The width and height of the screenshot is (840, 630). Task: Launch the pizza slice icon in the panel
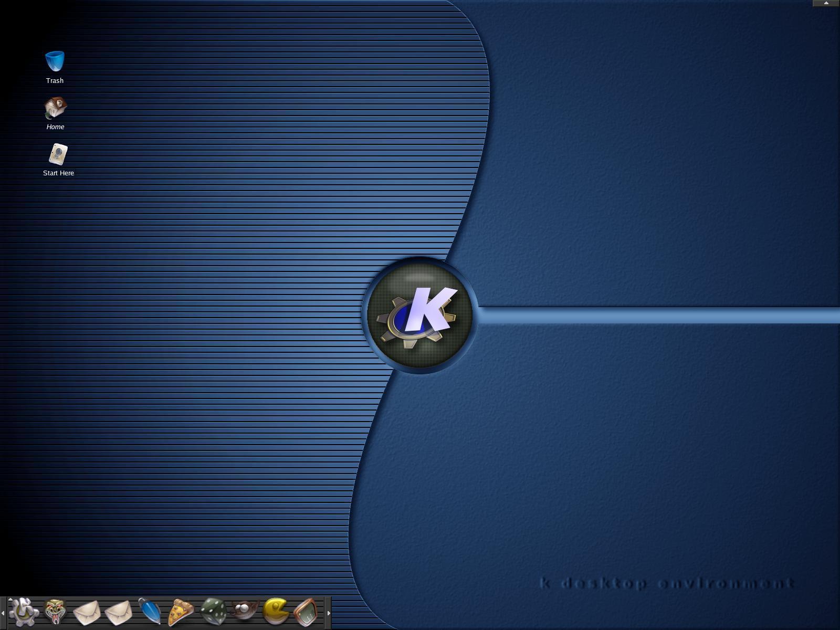coord(181,612)
